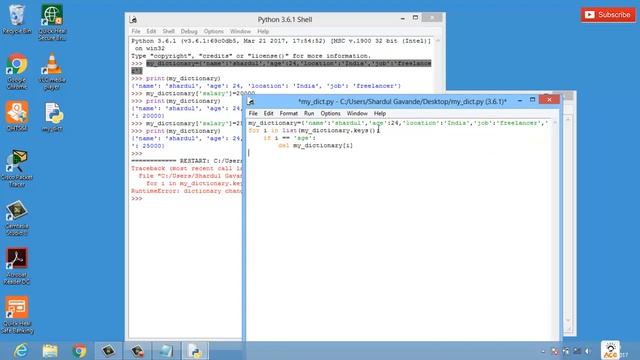Click the volume icon in system tray
Viewport: 640px width, 360px height.
(x=587, y=351)
